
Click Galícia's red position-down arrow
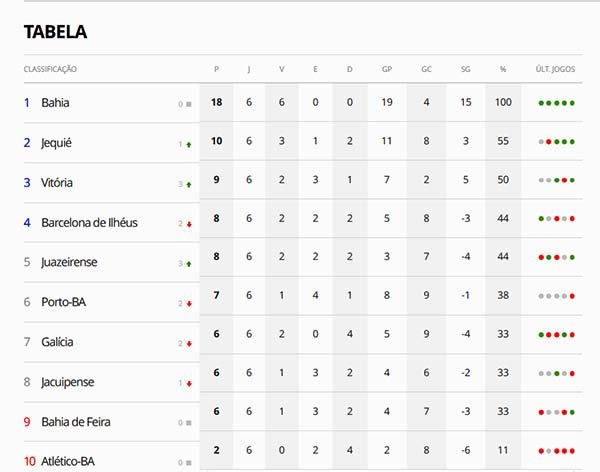click(188, 344)
